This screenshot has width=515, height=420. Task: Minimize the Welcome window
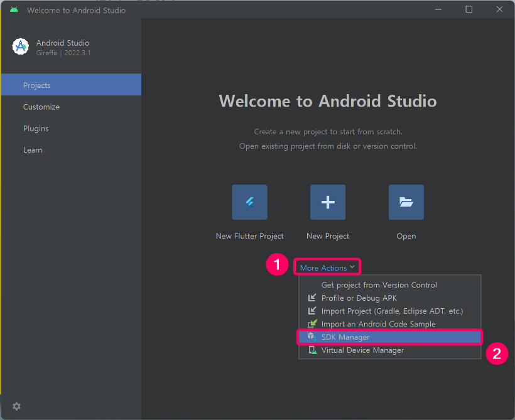pyautogui.click(x=438, y=9)
